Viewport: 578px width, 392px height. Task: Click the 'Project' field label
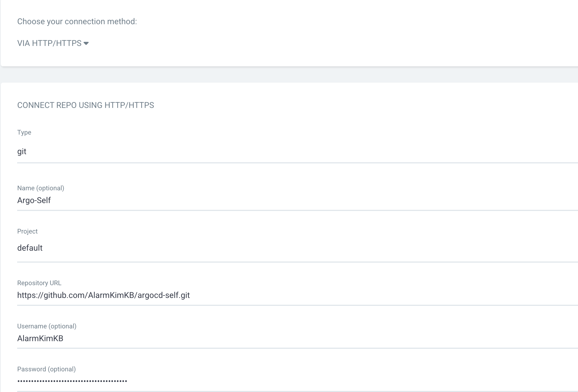click(27, 231)
